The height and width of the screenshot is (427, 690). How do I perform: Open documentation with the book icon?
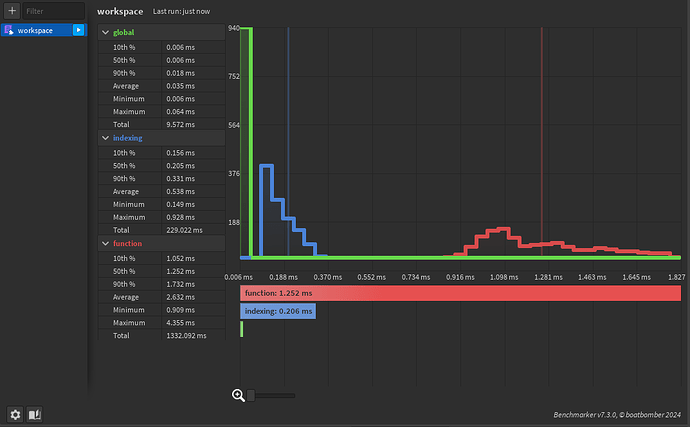35,415
